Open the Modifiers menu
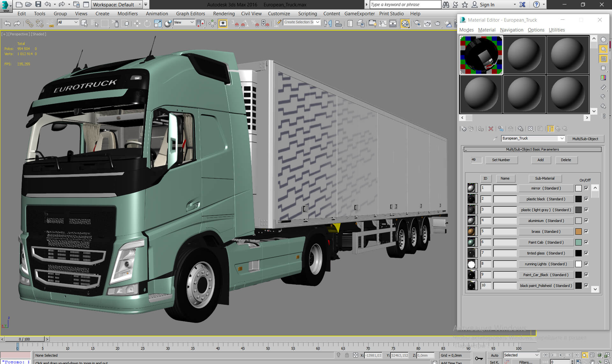Image resolution: width=612 pixels, height=364 pixels. [127, 14]
